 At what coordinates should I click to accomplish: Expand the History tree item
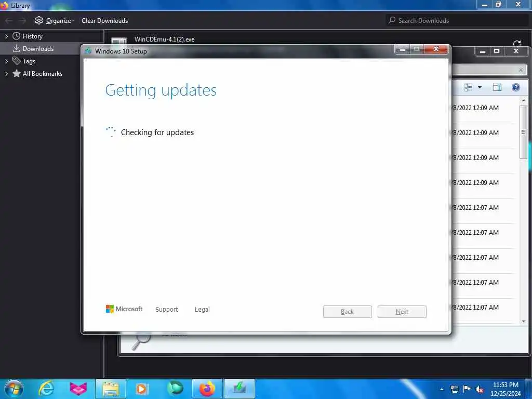click(x=6, y=36)
